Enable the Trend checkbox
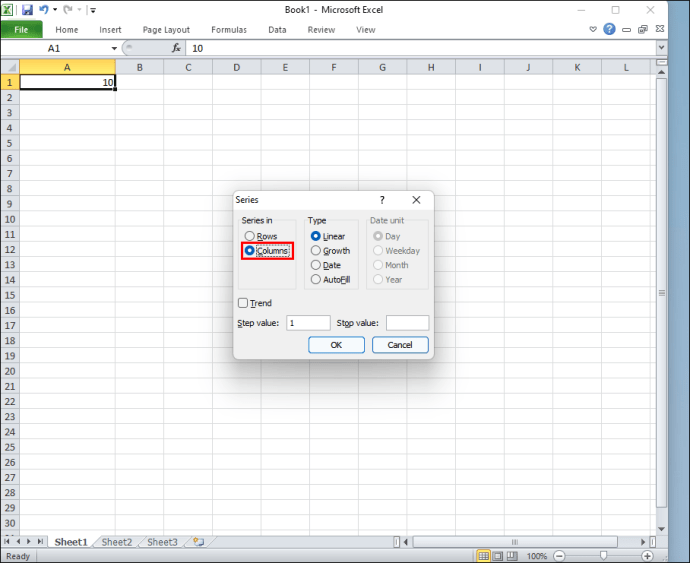Screen dimensions: 690x563 pos(243,303)
